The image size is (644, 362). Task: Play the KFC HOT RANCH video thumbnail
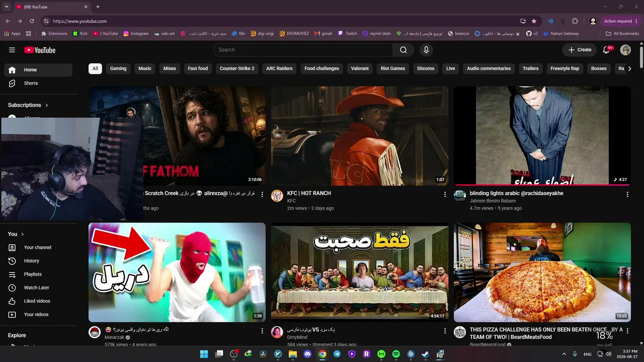(x=360, y=136)
